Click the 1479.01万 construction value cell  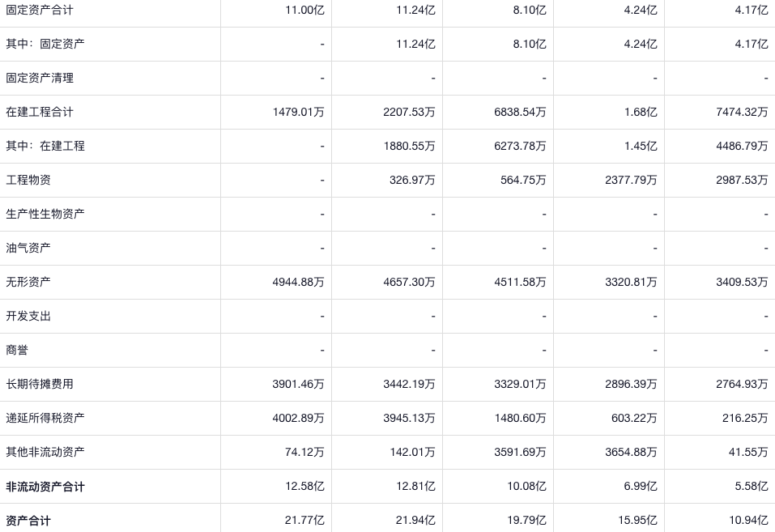(x=298, y=112)
